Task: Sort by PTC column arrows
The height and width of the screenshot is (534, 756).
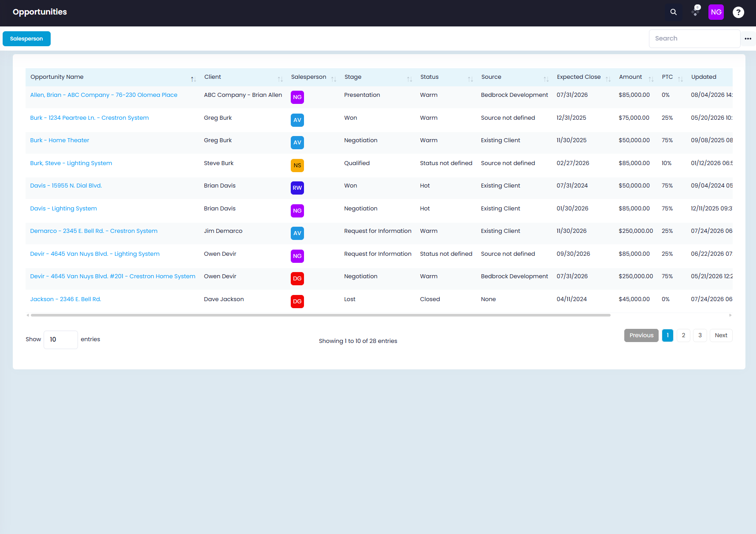Action: pyautogui.click(x=680, y=79)
